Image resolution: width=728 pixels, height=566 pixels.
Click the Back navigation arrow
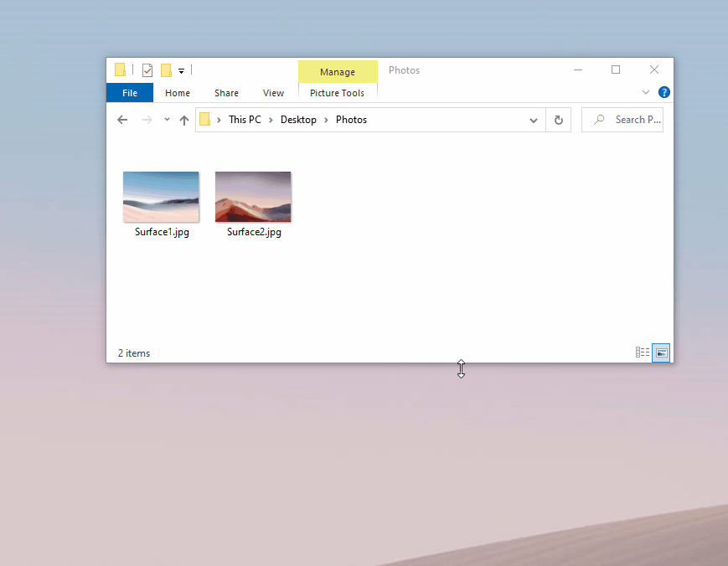[121, 120]
